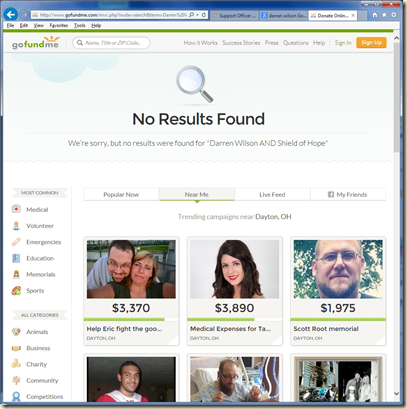Click the Facebook icon on My Friends tab

[331, 194]
